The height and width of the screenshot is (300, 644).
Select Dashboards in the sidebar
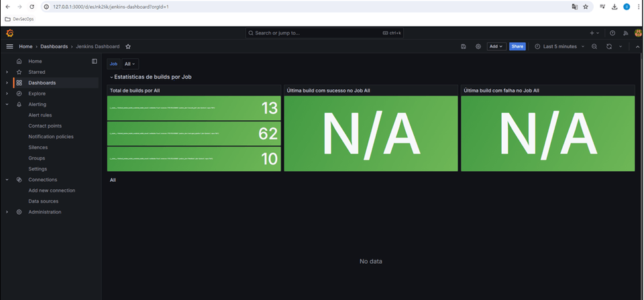[42, 83]
